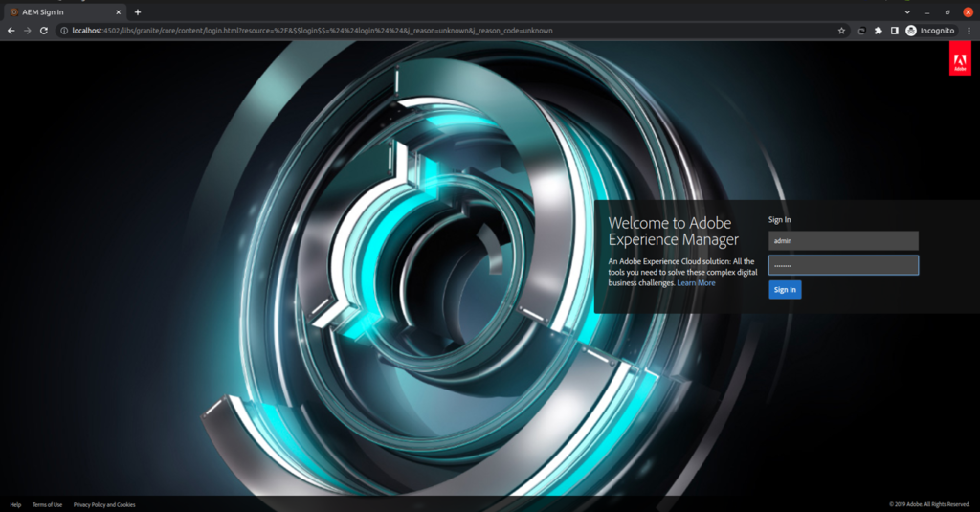
Task: Go back in browser history
Action: pos(11,31)
